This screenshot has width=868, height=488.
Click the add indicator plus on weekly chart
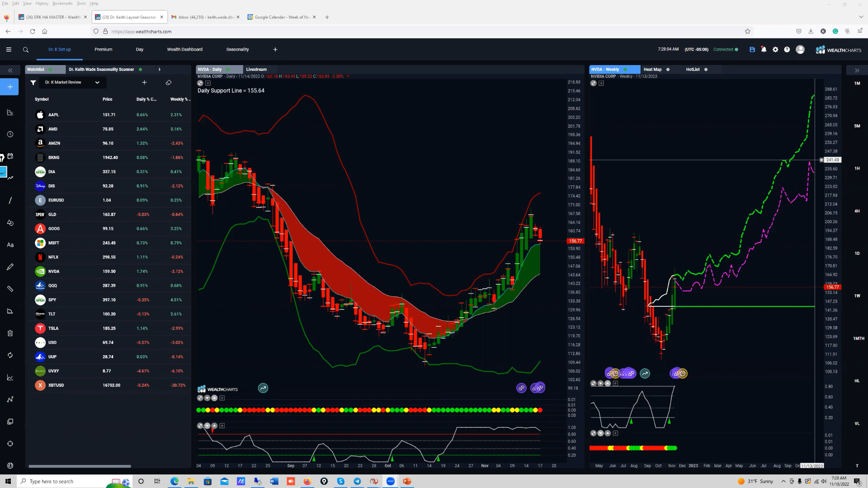point(601,83)
